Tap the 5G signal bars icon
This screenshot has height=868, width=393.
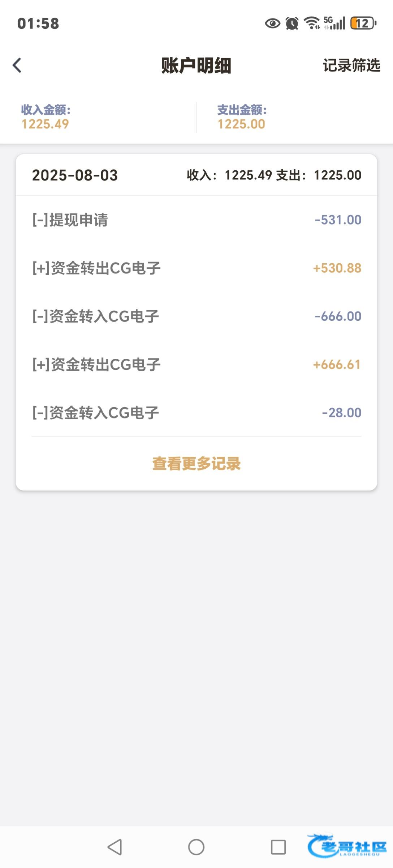334,24
